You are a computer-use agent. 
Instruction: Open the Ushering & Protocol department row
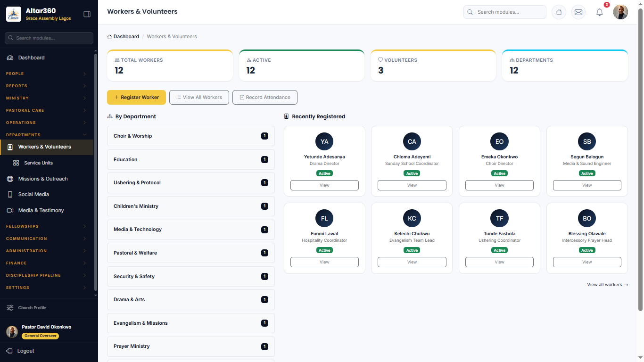point(191,183)
